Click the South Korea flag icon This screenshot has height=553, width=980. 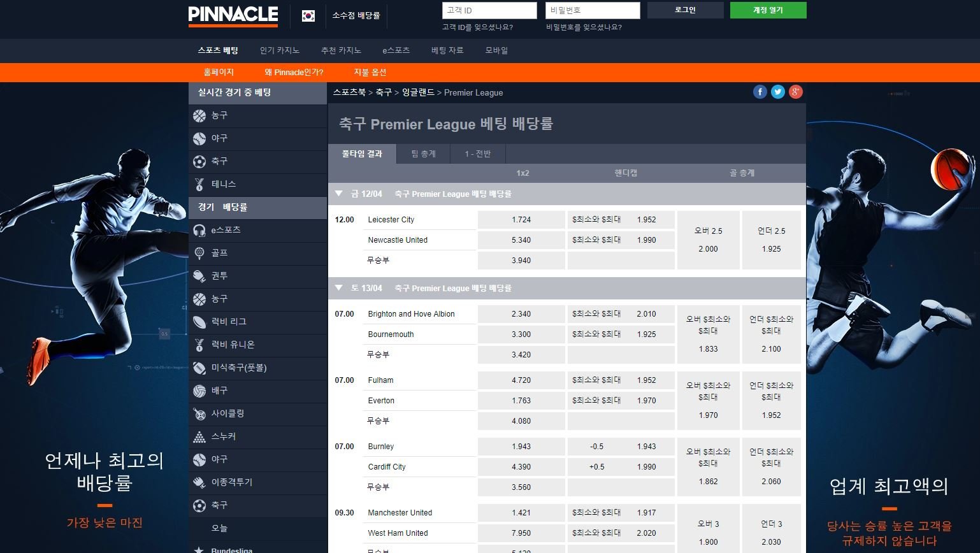pyautogui.click(x=308, y=16)
